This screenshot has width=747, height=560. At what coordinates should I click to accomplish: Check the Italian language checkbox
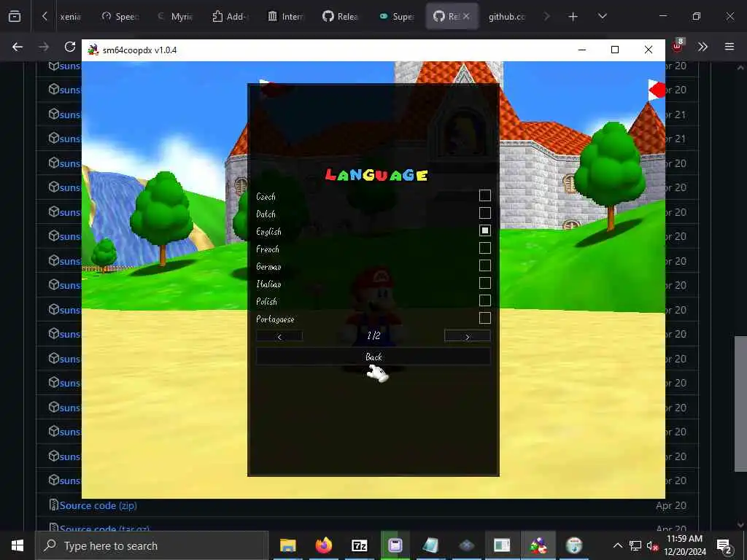(484, 284)
